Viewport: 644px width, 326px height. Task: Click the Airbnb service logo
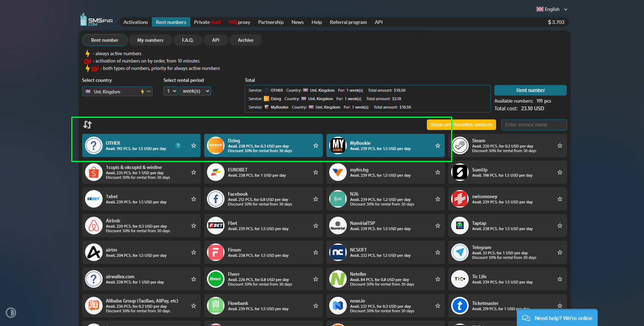[x=94, y=226]
